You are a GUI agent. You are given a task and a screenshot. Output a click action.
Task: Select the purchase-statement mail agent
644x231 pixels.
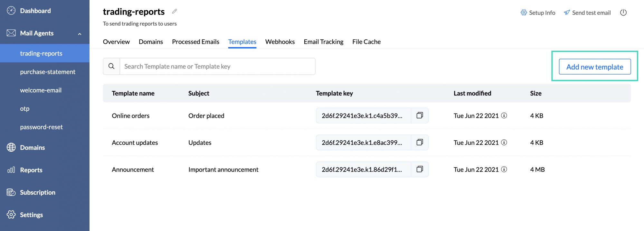pyautogui.click(x=48, y=72)
